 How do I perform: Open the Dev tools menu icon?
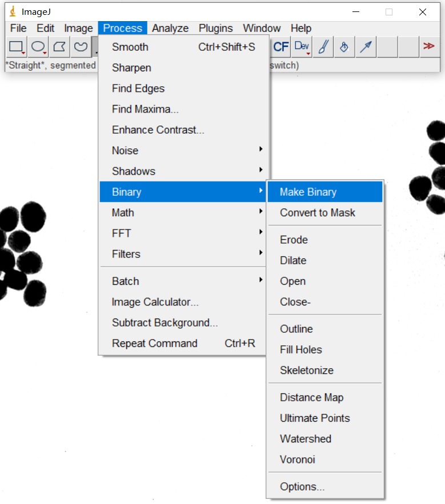tap(302, 47)
